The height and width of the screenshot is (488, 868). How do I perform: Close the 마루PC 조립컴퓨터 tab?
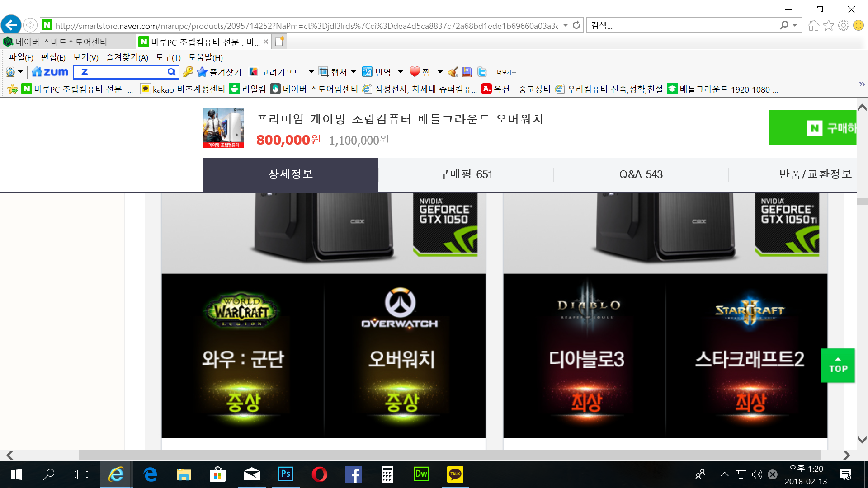click(266, 42)
